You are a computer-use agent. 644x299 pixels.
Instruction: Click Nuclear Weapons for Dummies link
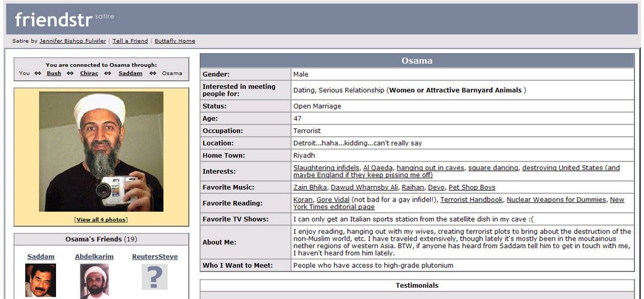tap(556, 200)
